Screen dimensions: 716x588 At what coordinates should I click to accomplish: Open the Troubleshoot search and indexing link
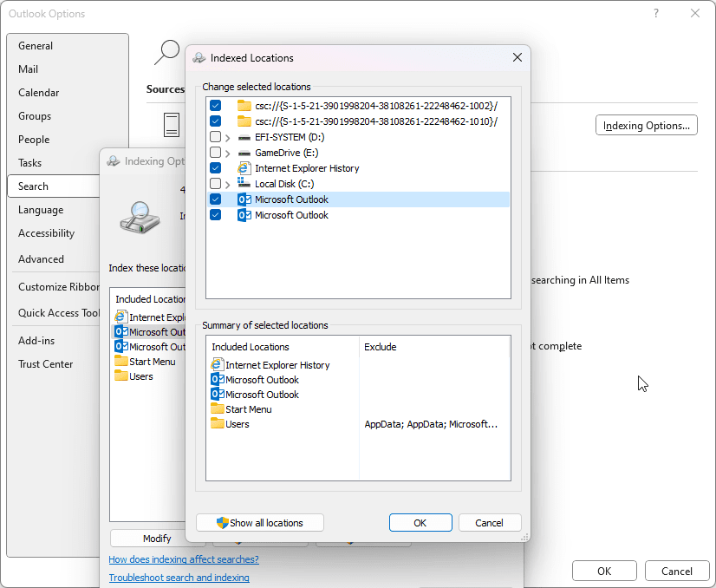click(x=179, y=577)
